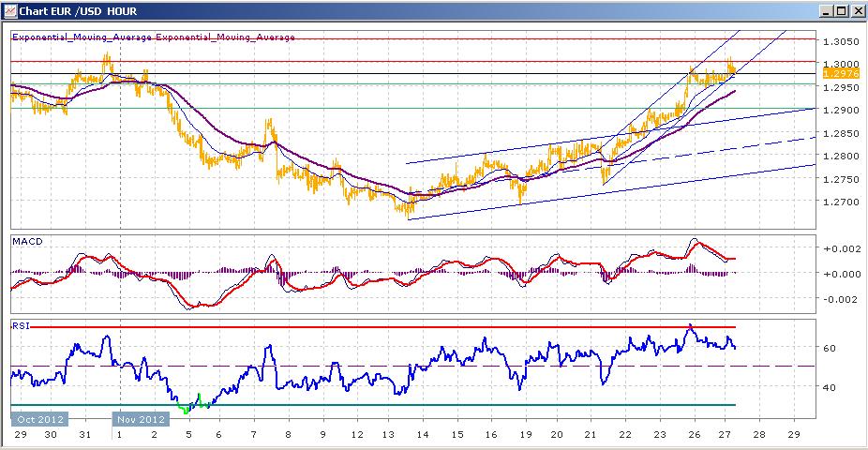Click the chart icon in title bar

pos(10,11)
